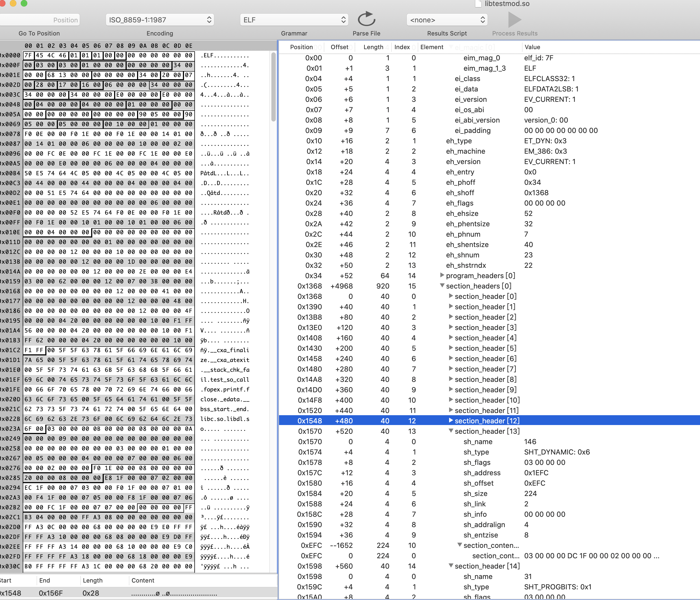The width and height of the screenshot is (700, 600).
Task: Collapse section_header [14] node
Action: click(x=451, y=566)
